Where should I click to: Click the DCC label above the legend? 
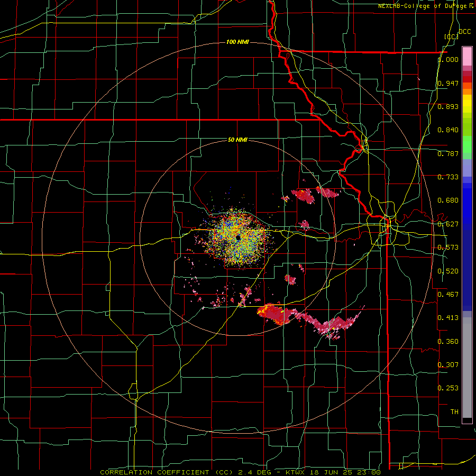pos(464,32)
